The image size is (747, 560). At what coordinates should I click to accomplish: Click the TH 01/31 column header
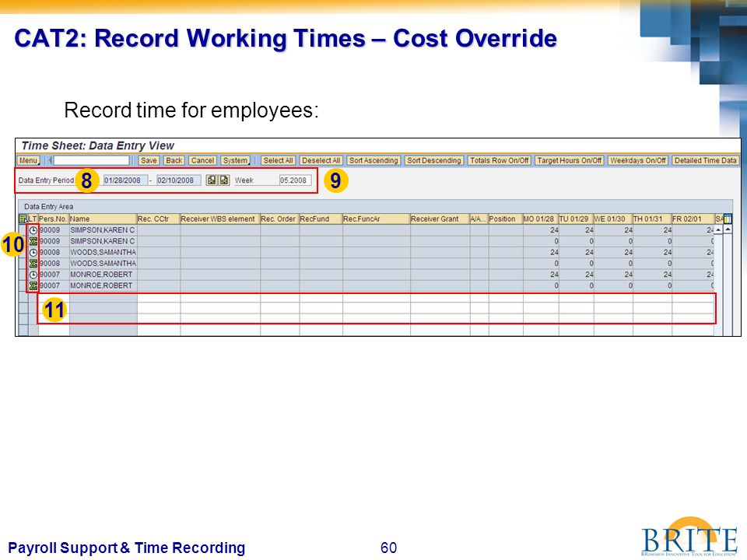click(652, 219)
